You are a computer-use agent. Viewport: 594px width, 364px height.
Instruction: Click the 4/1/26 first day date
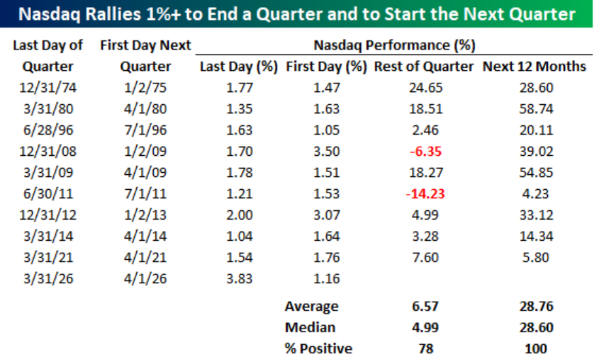point(145,279)
